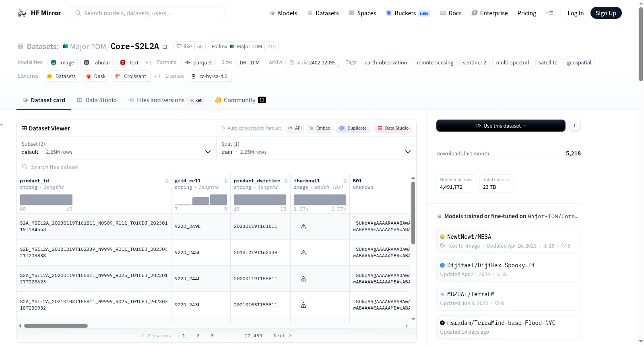The image size is (644, 345).
Task: Expand the +1 more modalities
Action: click(149, 63)
